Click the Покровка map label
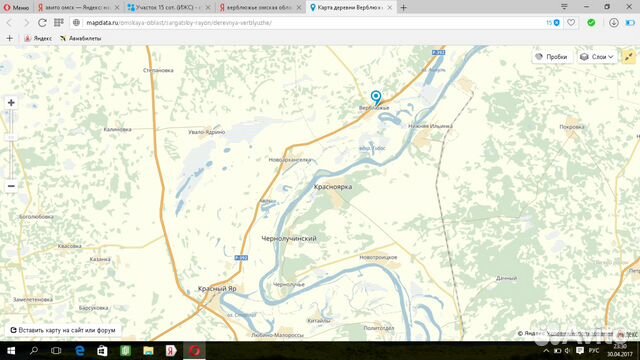 point(571,127)
